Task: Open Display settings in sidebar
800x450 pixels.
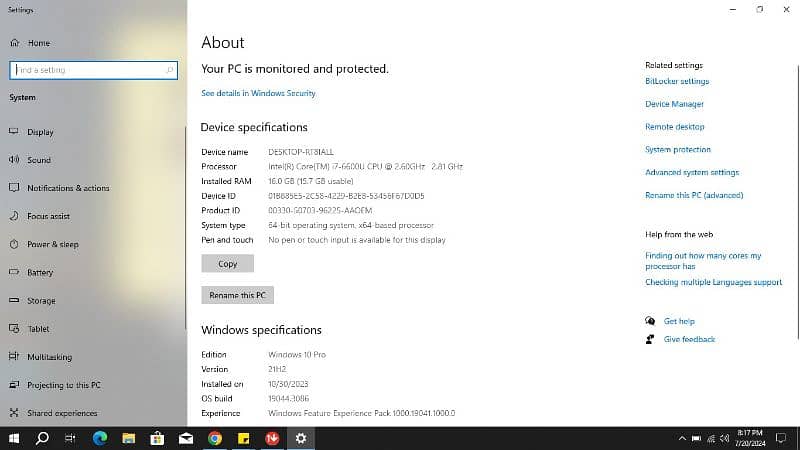Action: click(x=40, y=132)
